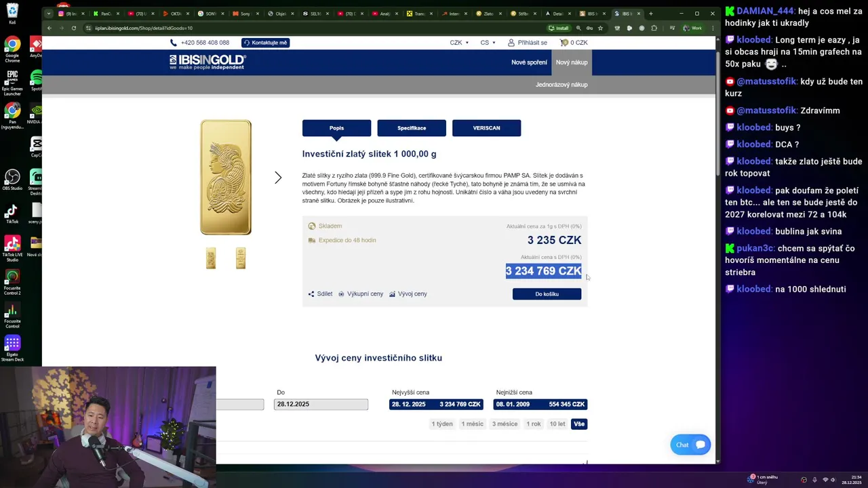Click the main gold bar image

click(x=226, y=178)
